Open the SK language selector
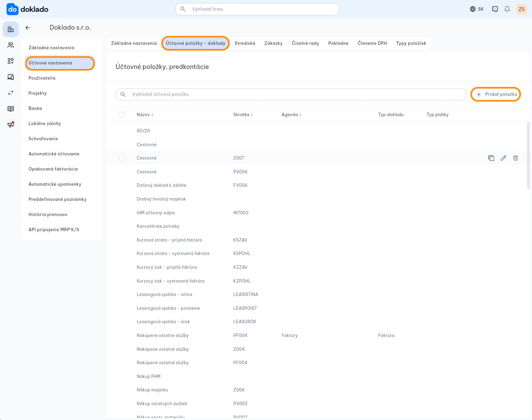Screen dimensions: 532x420 tap(477, 9)
